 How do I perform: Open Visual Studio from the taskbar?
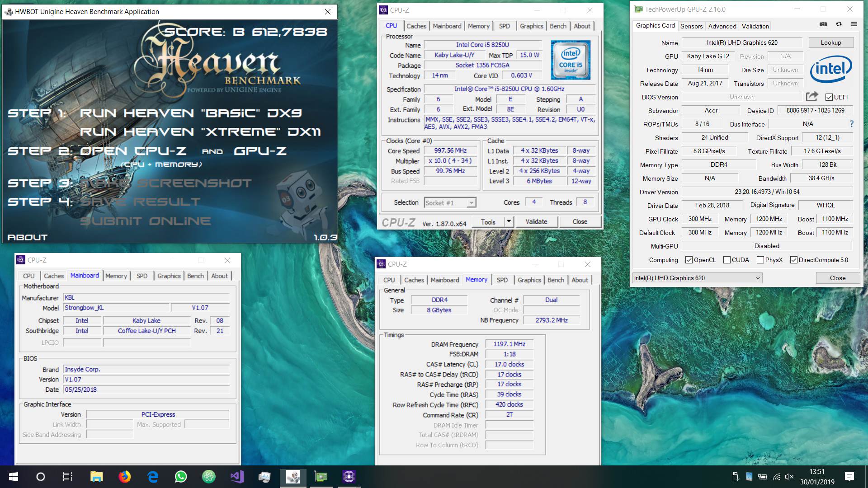[x=236, y=477]
